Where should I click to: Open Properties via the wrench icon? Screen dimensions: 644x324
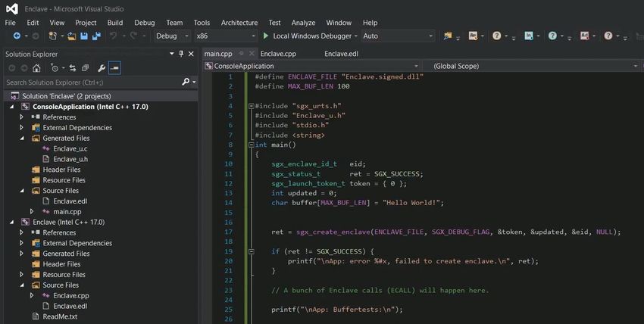(102, 68)
